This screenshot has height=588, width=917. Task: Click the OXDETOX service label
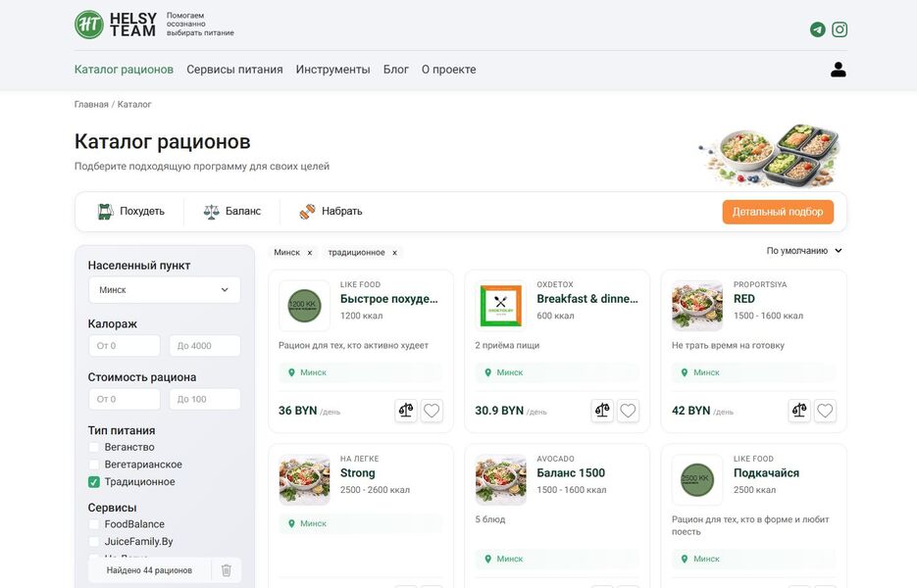coord(555,284)
